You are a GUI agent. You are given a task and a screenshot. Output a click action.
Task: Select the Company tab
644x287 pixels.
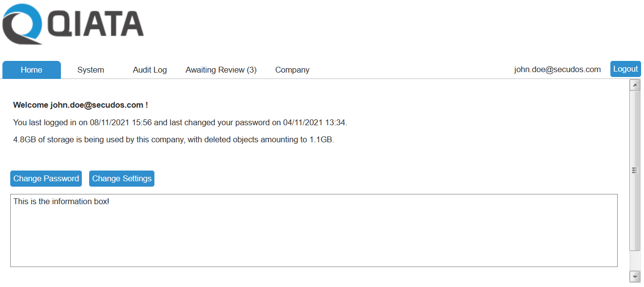pyautogui.click(x=292, y=70)
